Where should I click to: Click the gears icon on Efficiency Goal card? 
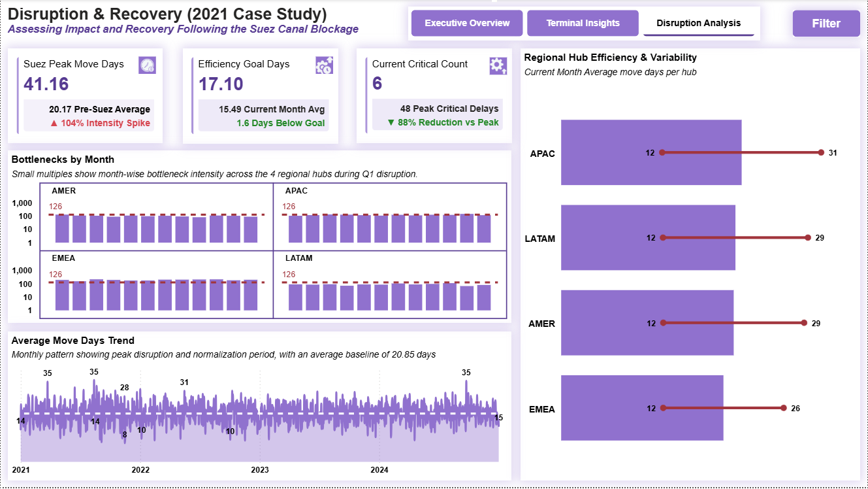pyautogui.click(x=324, y=65)
